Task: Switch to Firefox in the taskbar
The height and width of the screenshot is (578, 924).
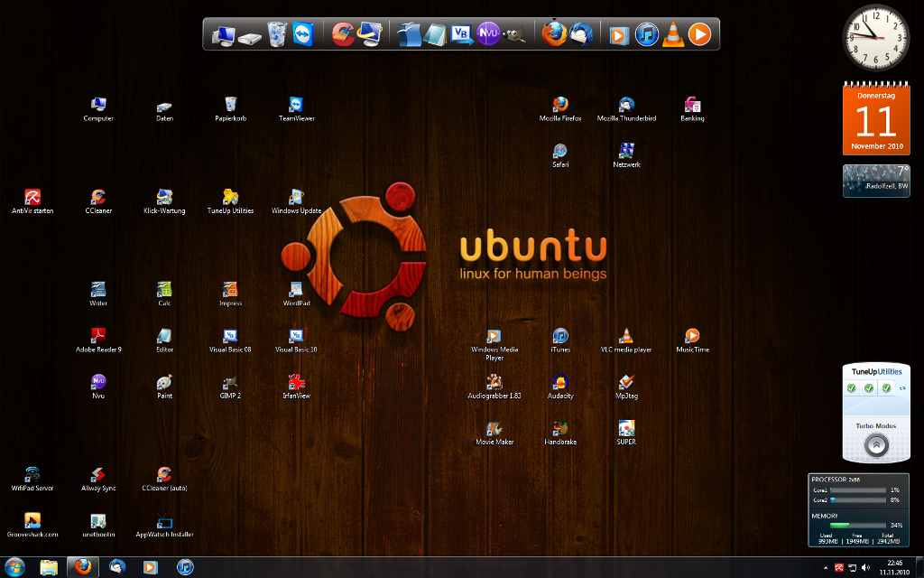Action: coord(83,567)
